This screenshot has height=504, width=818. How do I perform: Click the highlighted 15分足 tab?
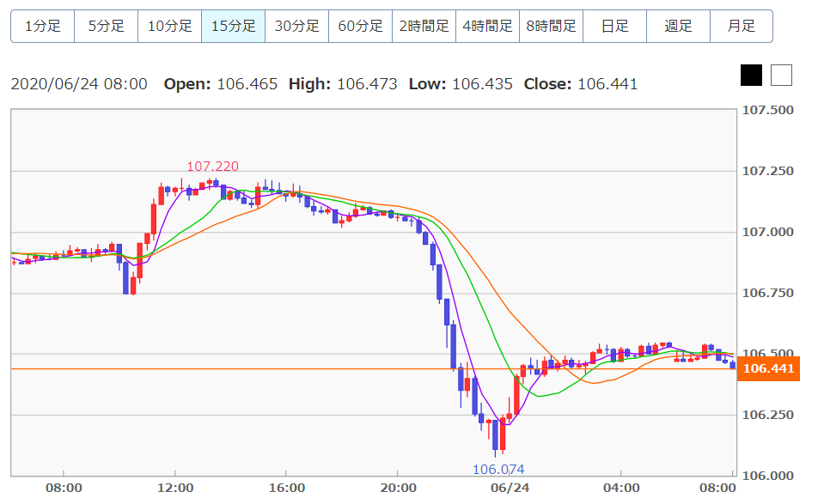pos(234,26)
